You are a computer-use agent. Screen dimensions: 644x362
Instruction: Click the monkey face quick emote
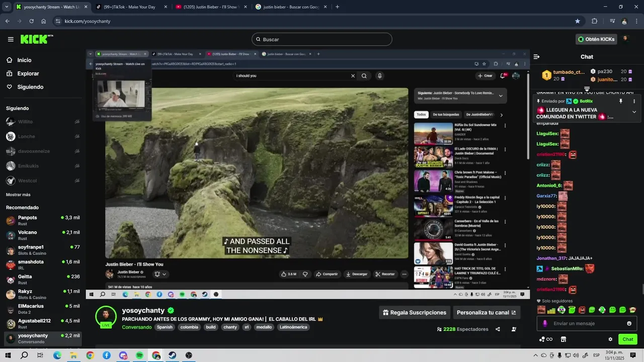pos(633,310)
